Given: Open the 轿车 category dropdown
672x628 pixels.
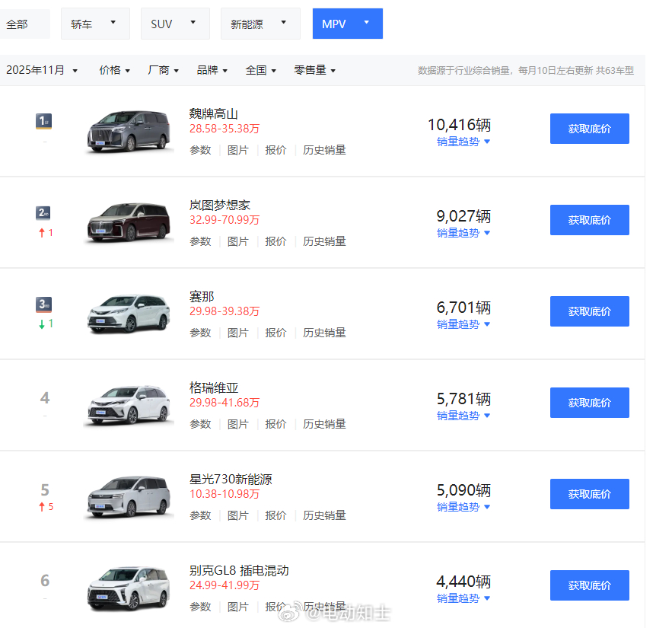Looking at the screenshot, I should tap(95, 24).
